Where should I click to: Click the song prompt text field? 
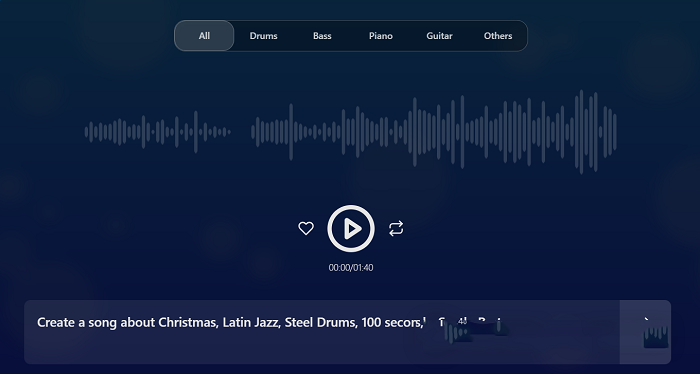pos(322,332)
